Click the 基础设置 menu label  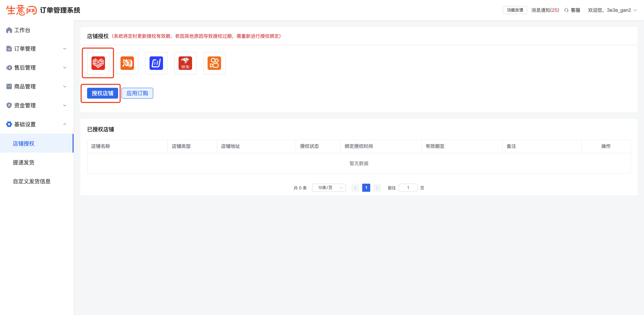25,124
